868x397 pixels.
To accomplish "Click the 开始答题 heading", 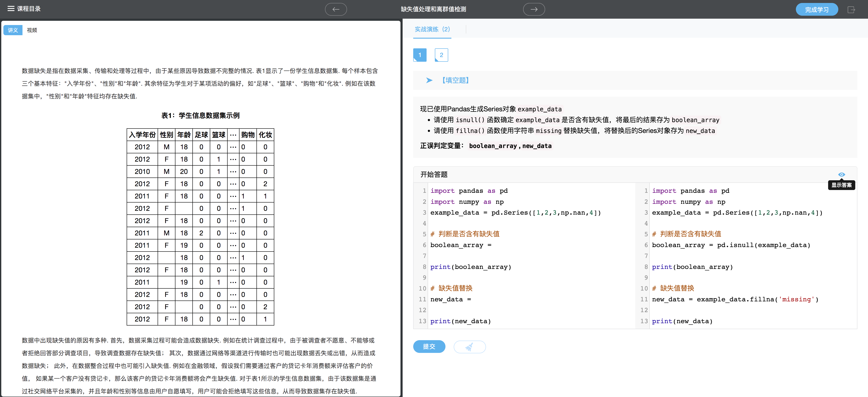I will [x=434, y=174].
